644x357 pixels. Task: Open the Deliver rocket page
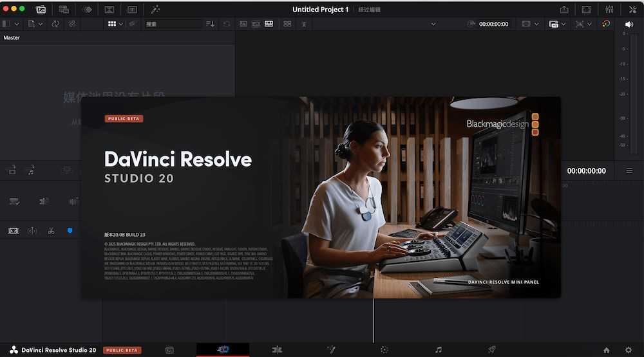pyautogui.click(x=491, y=350)
